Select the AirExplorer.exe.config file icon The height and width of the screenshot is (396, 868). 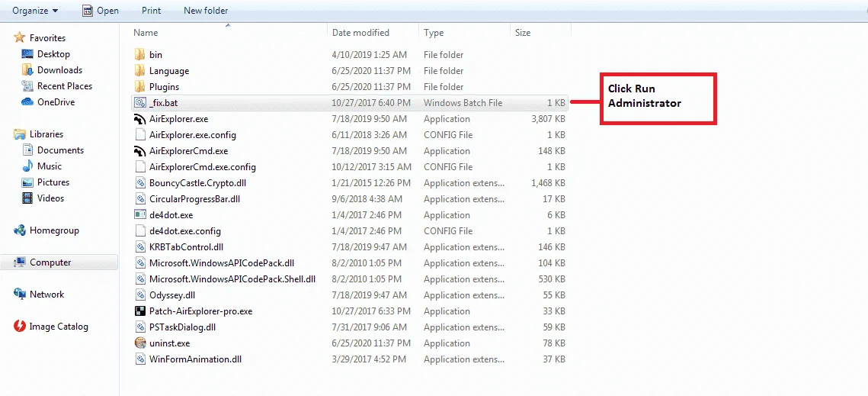[139, 135]
